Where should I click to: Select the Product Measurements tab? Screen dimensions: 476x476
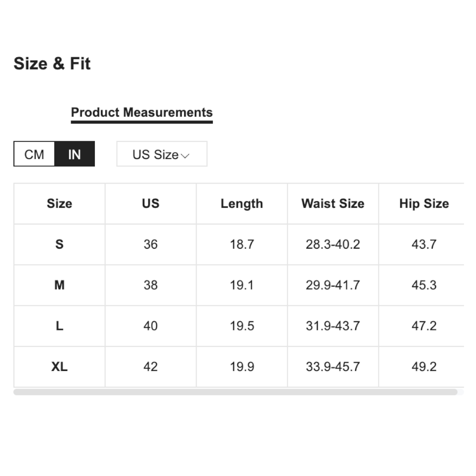point(141,112)
